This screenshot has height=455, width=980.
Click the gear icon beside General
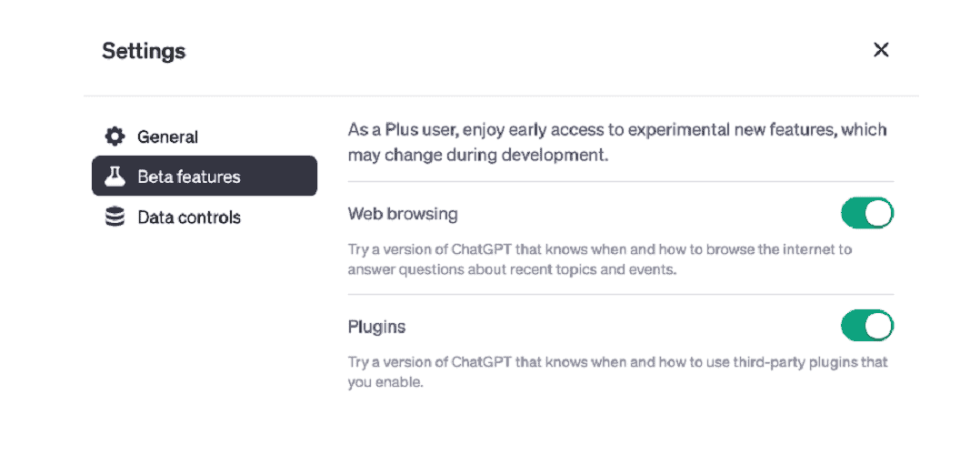[x=115, y=136]
